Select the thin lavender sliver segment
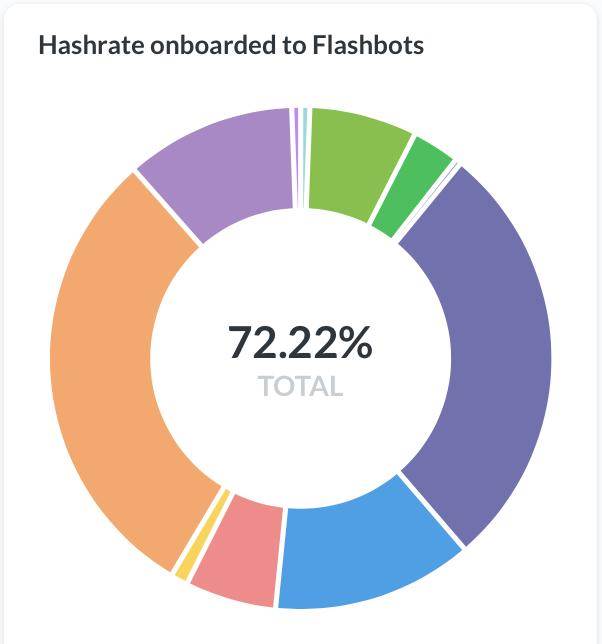602x644 pixels. [296, 158]
